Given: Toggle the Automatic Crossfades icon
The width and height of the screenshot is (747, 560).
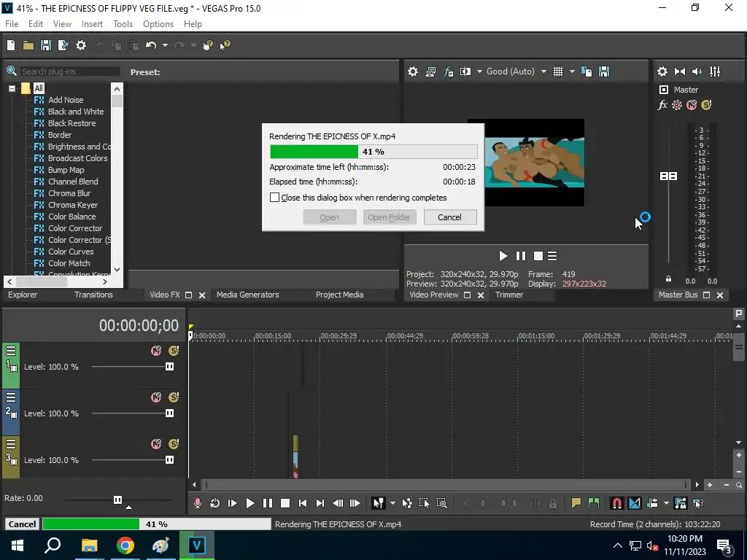Looking at the screenshot, I should coord(635,503).
